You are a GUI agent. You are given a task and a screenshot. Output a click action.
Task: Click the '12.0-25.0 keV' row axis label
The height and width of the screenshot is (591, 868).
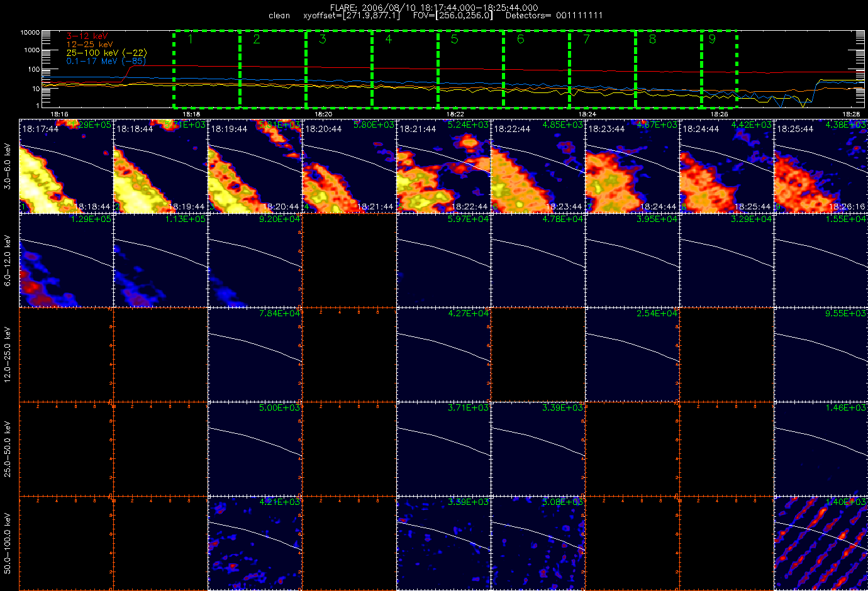(x=8, y=355)
